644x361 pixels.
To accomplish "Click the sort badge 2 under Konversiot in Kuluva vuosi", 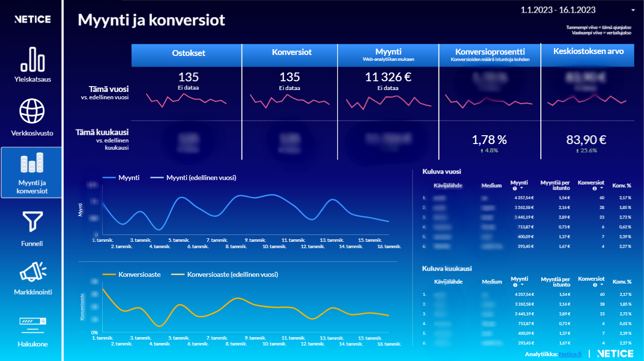I will 595,188.
